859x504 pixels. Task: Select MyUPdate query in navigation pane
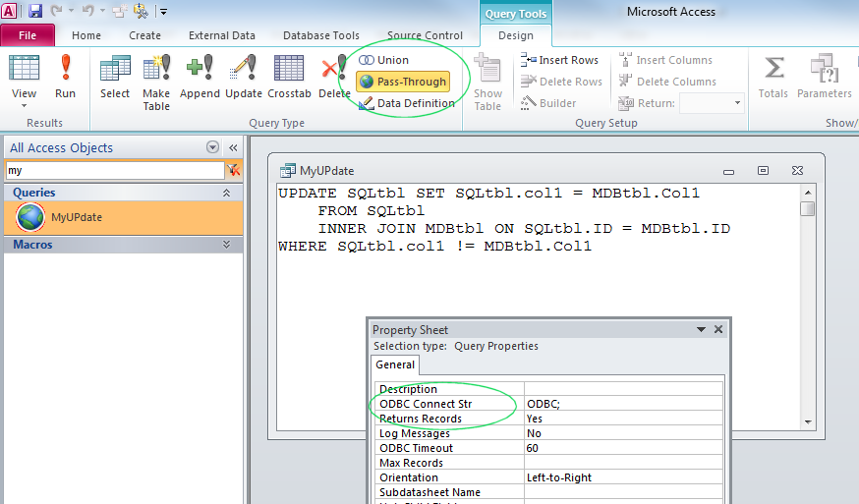pos(123,217)
